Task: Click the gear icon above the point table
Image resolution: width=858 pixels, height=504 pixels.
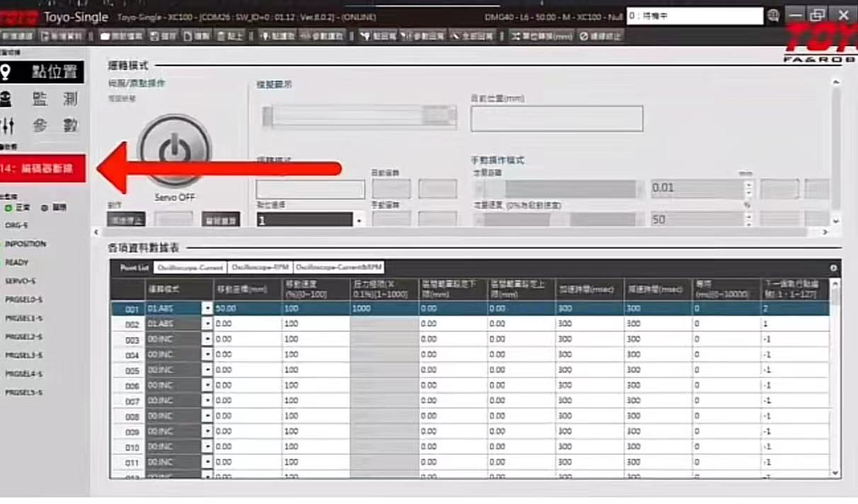Action: click(833, 268)
